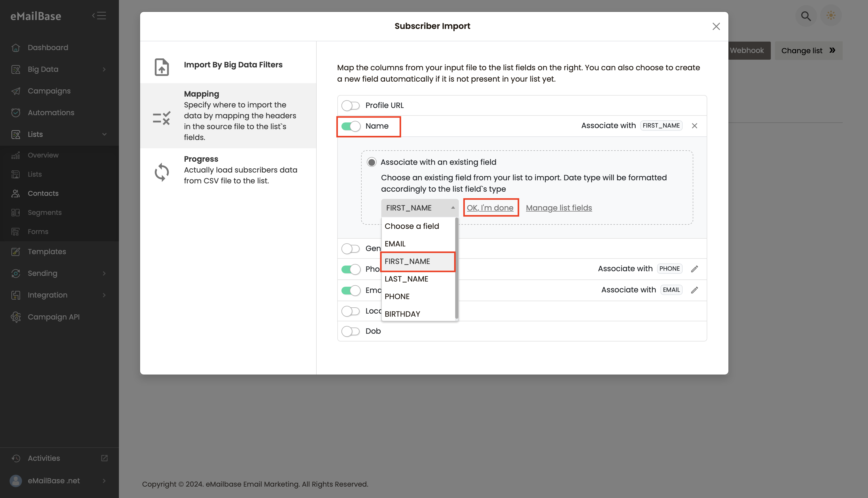
Task: Click the Mapping step icon
Action: 162,118
